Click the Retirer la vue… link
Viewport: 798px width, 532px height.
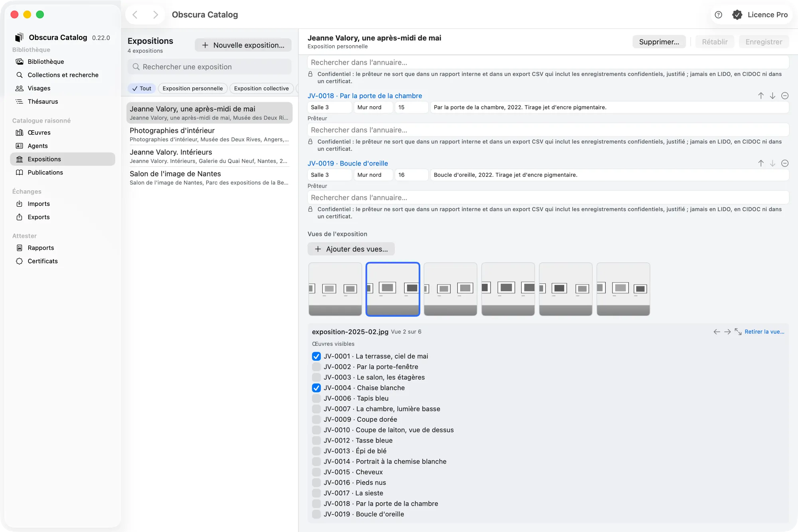tap(764, 332)
